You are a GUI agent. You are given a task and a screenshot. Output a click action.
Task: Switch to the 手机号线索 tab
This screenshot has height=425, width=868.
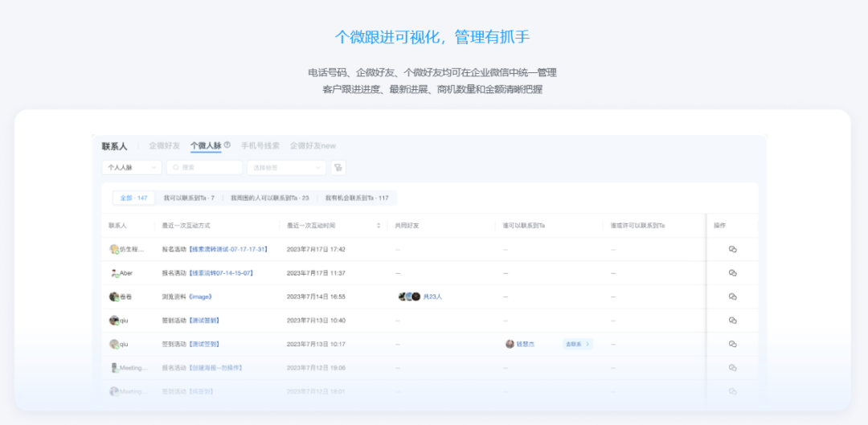260,145
